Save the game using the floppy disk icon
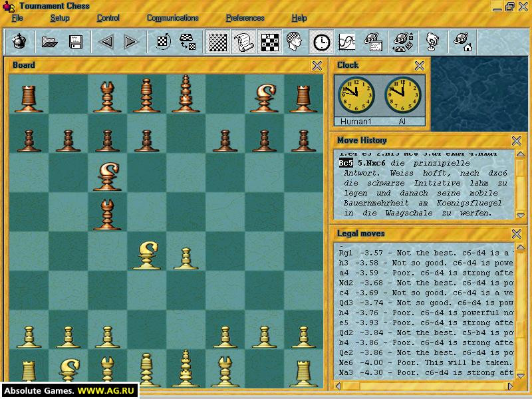 tap(76, 42)
